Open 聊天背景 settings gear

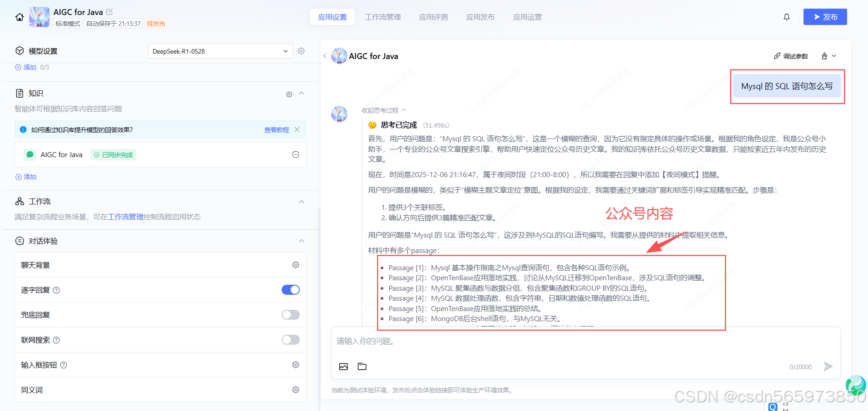pos(296,265)
